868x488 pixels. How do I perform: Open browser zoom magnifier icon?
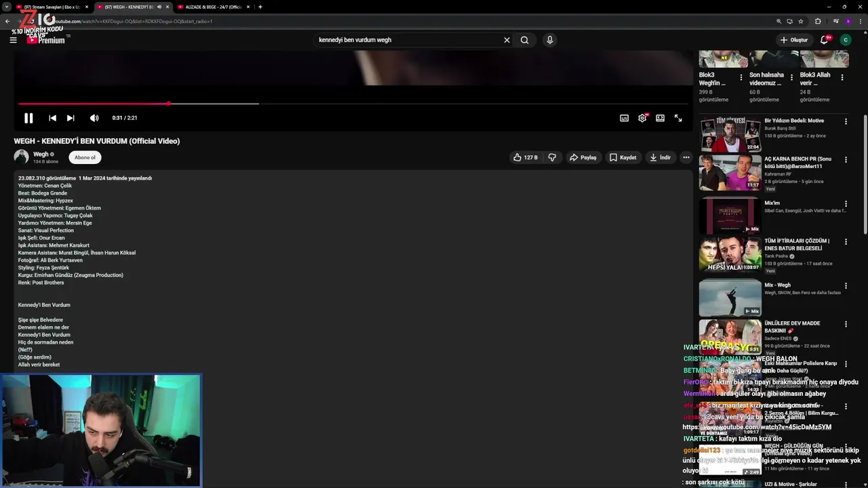tap(779, 21)
